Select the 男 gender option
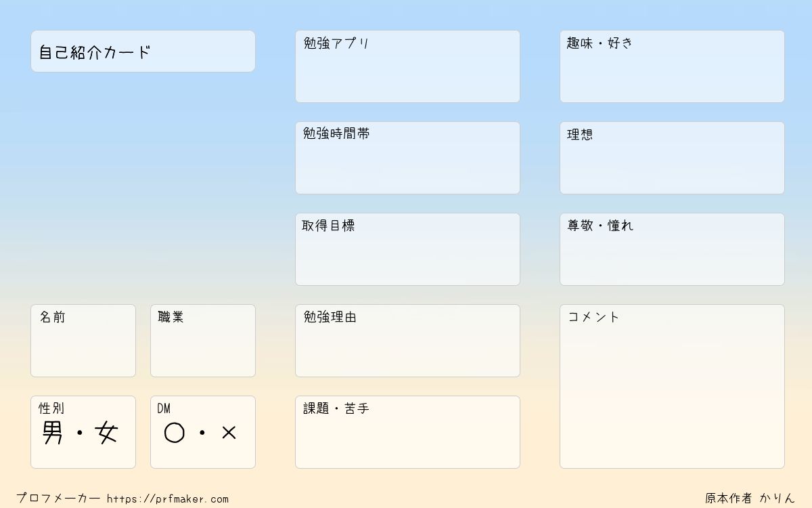The height and width of the screenshot is (508, 812). (53, 433)
